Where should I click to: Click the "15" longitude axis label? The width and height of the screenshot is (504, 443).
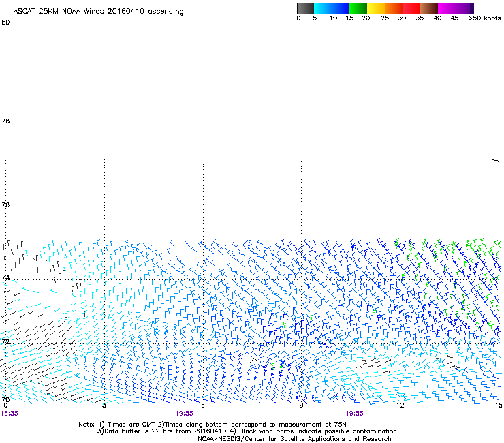pyautogui.click(x=499, y=405)
